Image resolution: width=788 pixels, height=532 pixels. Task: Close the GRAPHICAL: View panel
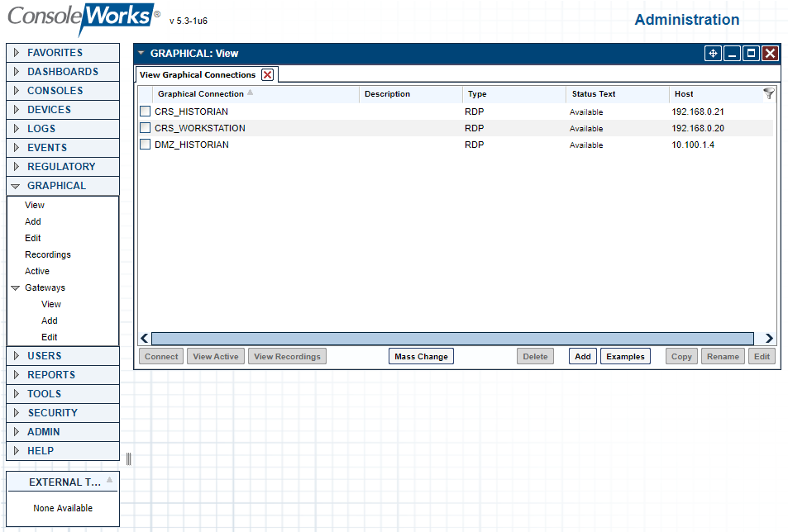(x=771, y=53)
